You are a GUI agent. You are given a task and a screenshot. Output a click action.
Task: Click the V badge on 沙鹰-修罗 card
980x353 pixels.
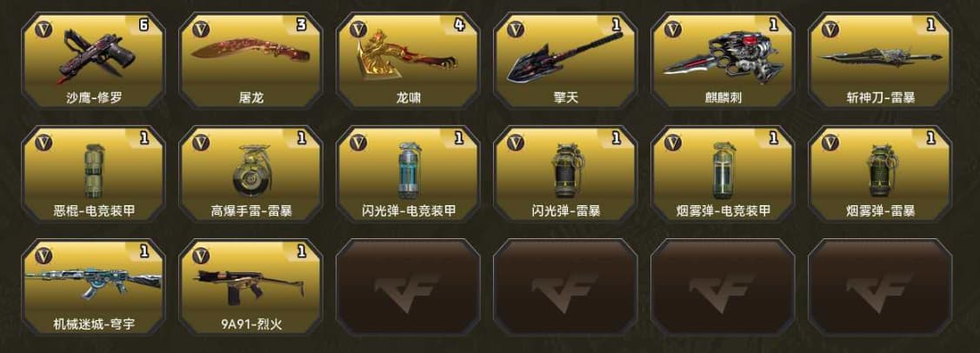point(43,30)
